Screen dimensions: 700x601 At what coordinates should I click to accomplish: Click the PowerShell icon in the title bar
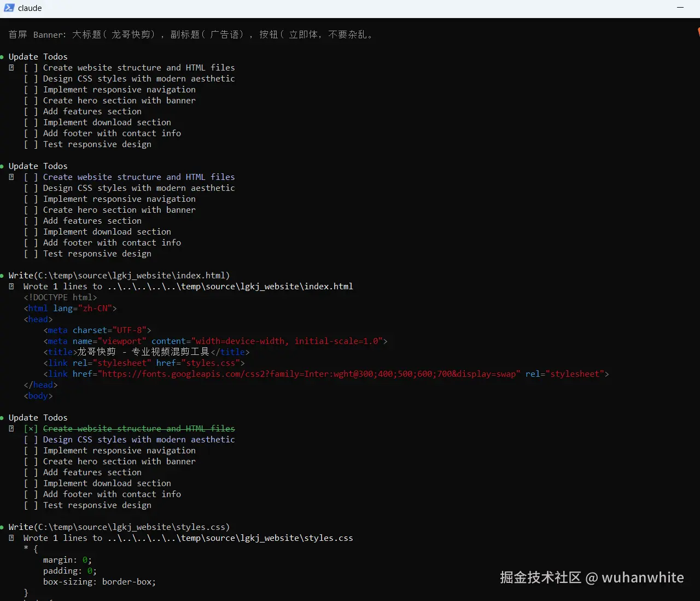9,8
